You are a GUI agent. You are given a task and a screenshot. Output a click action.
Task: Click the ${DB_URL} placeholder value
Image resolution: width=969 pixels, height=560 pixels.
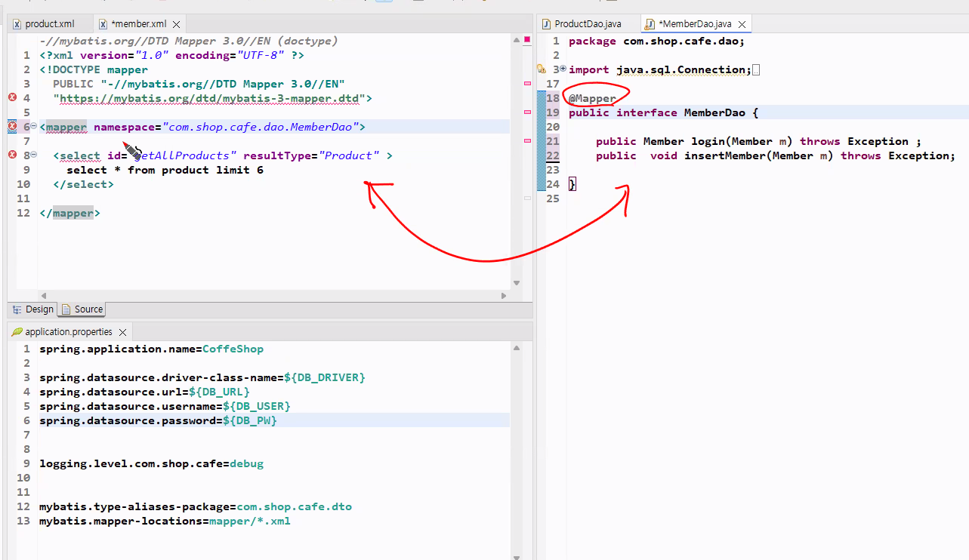coord(219,392)
